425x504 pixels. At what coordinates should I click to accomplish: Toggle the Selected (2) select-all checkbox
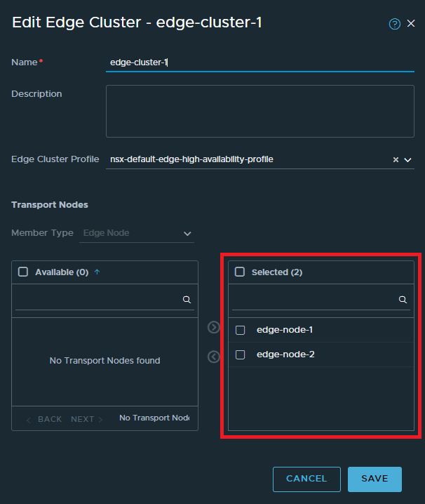240,272
